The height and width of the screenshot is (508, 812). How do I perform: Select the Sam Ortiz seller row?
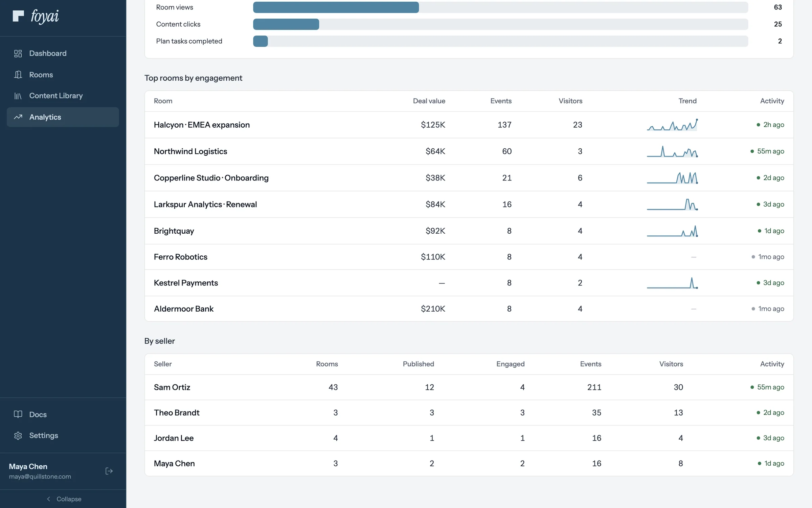[x=469, y=387]
